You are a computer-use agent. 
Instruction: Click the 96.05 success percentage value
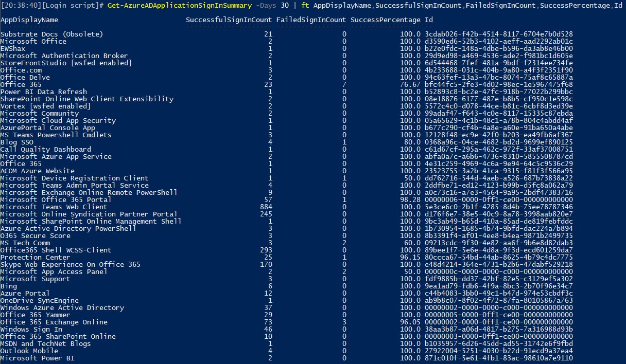(410, 322)
